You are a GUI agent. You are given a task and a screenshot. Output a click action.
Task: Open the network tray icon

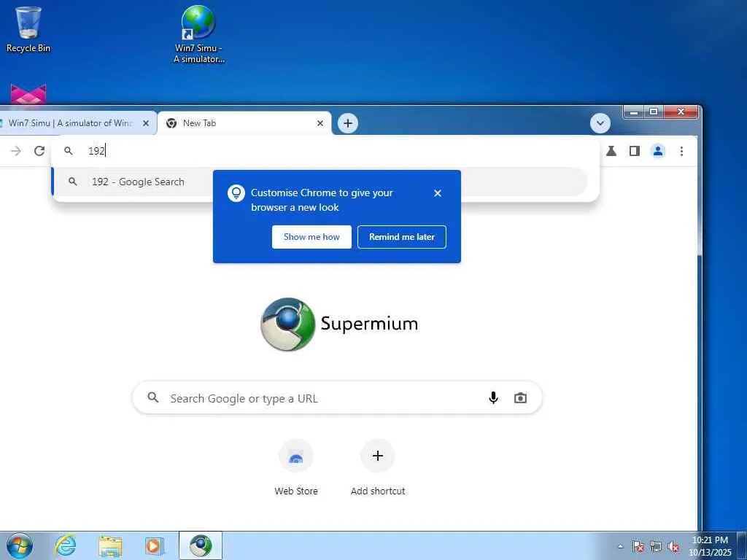coord(656,546)
